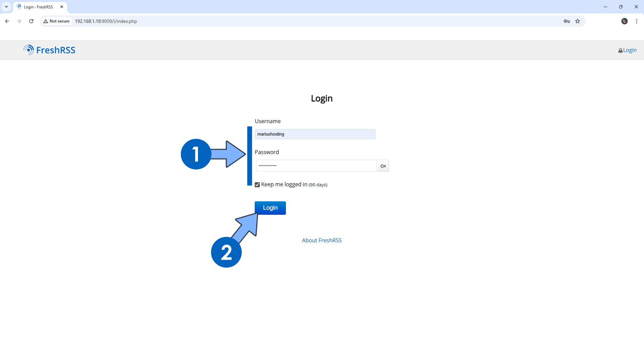Open the Chrome three-dot menu
644x344 pixels.
pos(637,21)
